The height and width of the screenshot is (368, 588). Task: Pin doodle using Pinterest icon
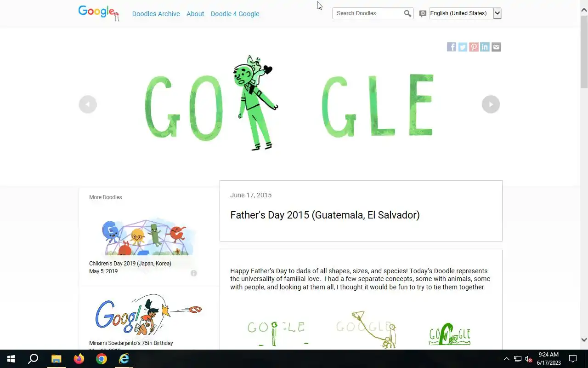point(474,47)
